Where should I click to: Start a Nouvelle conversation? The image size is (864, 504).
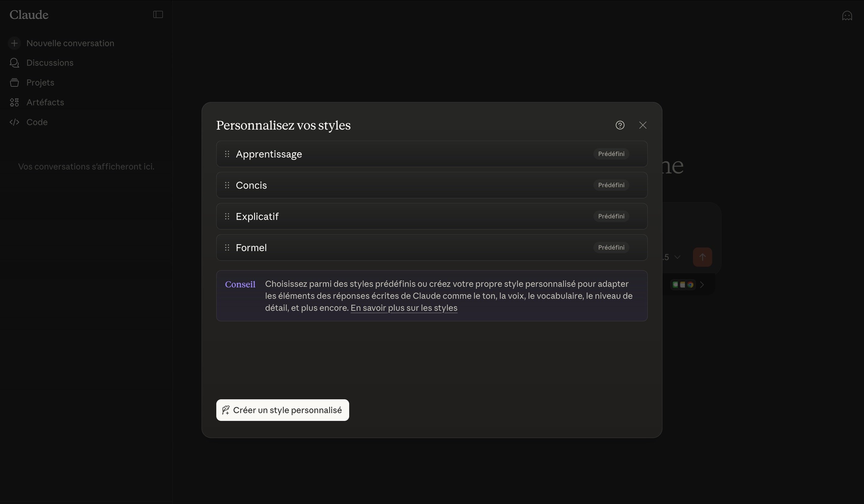pyautogui.click(x=70, y=43)
